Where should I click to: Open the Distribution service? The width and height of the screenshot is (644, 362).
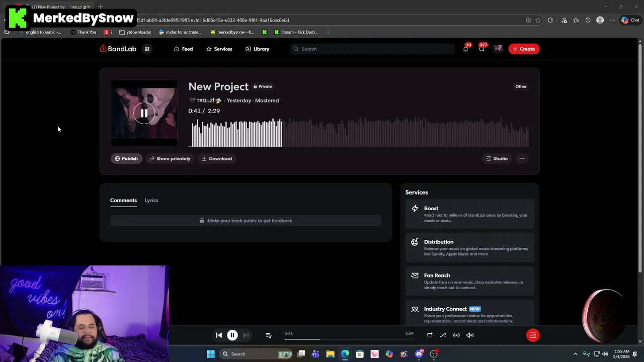tap(470, 247)
